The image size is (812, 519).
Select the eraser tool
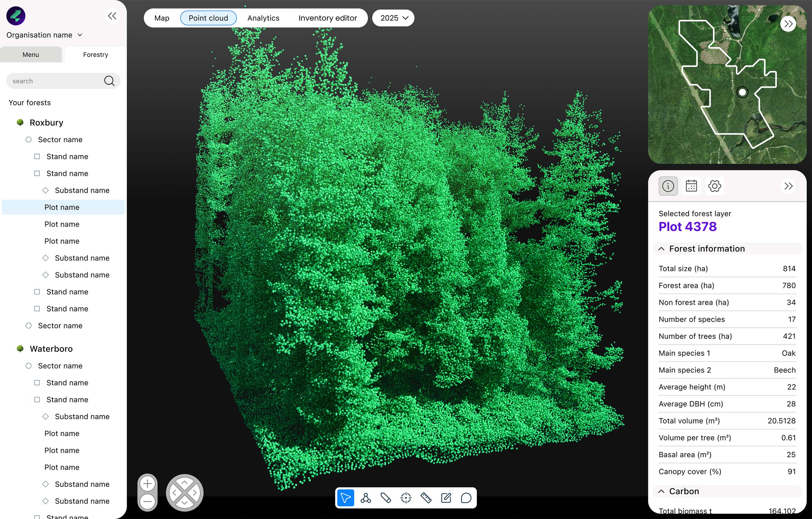click(386, 498)
